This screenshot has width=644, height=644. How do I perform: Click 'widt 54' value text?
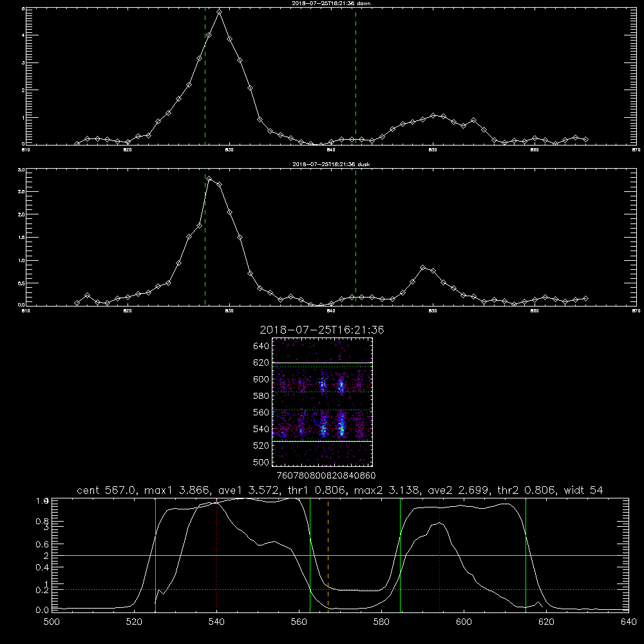tap(583, 490)
